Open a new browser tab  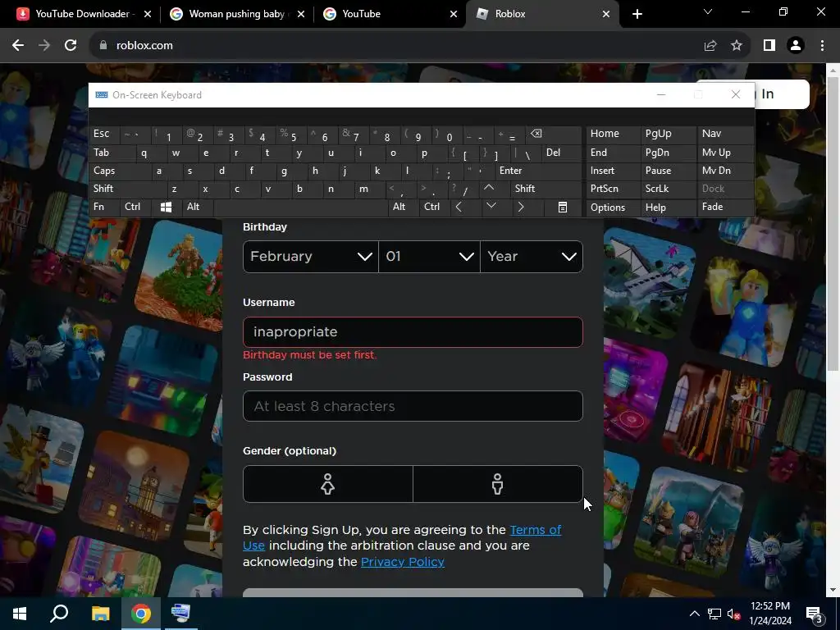pos(637,14)
